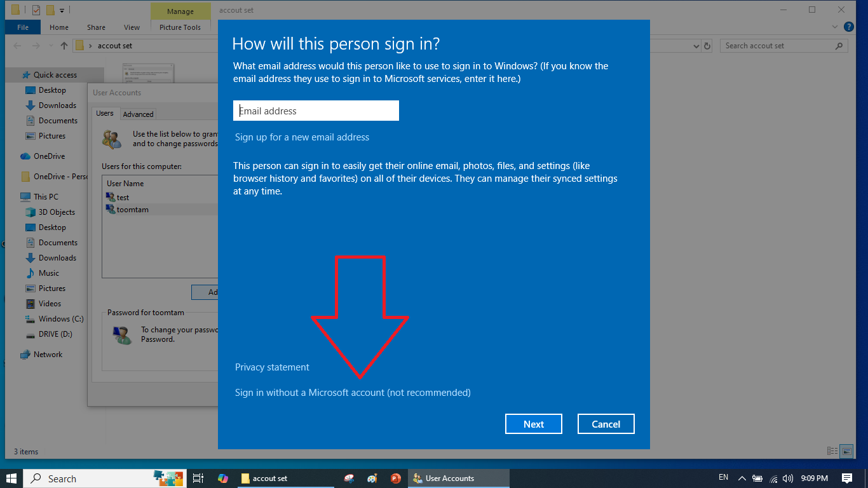Viewport: 868px width, 488px height.
Task: Choose 'Sign in without a Microsoft account' link
Action: 353,393
